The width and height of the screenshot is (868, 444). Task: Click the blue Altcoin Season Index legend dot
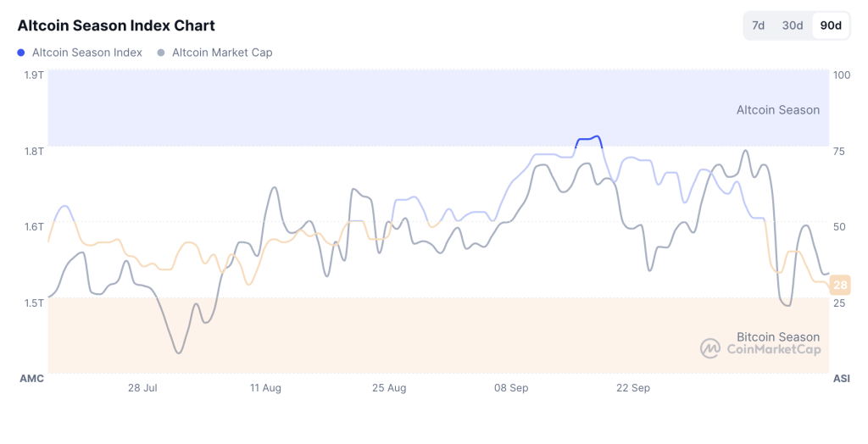[21, 53]
